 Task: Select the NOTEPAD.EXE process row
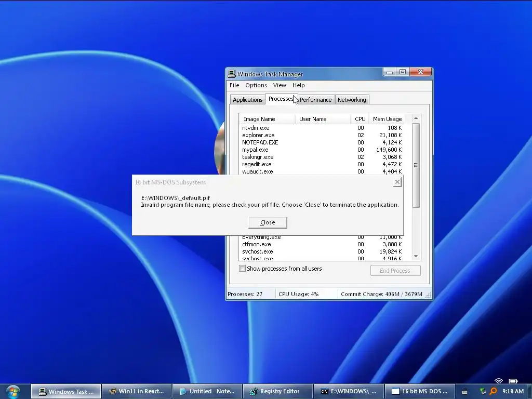tap(322, 142)
